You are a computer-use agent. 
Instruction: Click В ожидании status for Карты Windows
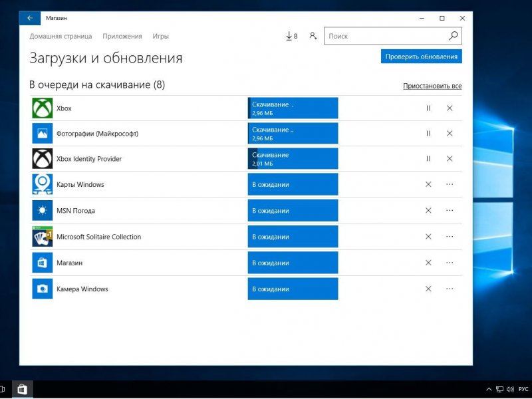[293, 184]
